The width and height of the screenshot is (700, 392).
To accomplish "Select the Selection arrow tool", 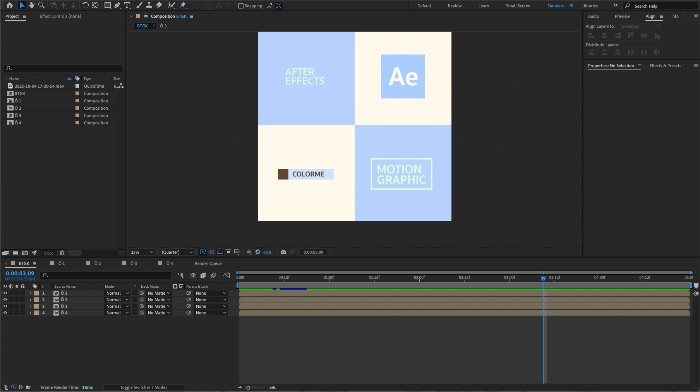I will (22, 5).
